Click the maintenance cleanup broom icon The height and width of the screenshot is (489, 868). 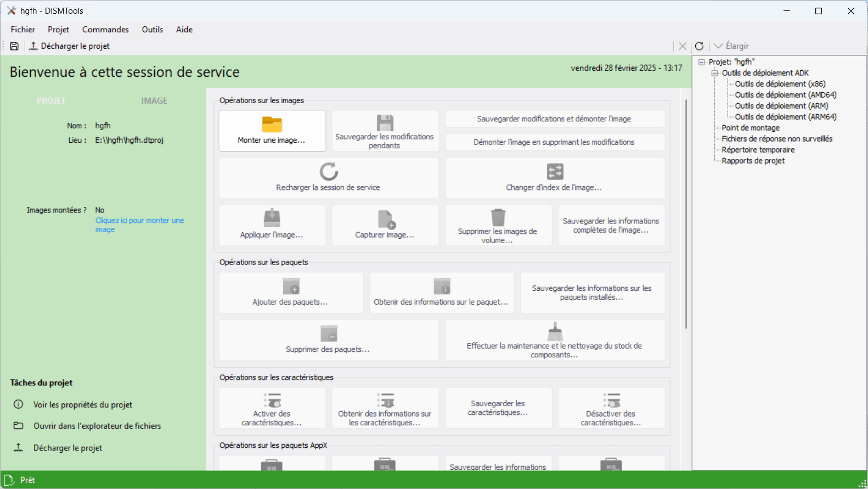tap(555, 331)
